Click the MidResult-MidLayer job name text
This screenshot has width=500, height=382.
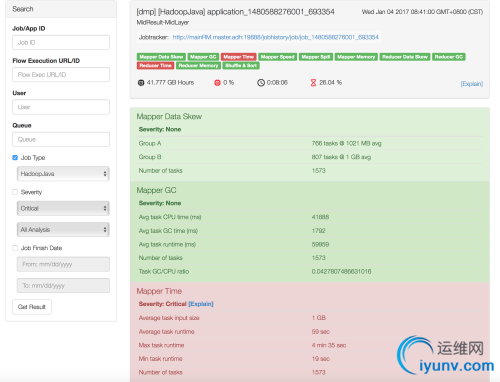(163, 23)
